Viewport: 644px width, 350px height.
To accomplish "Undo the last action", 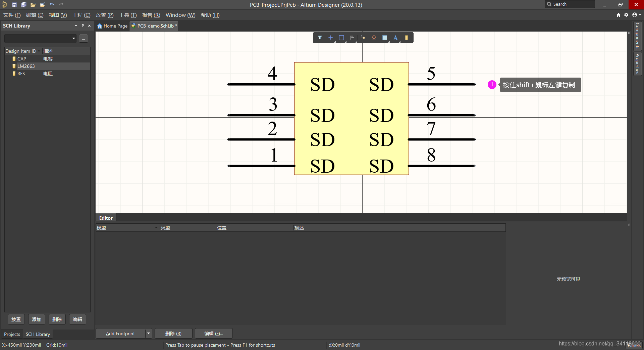I will 52,4.
